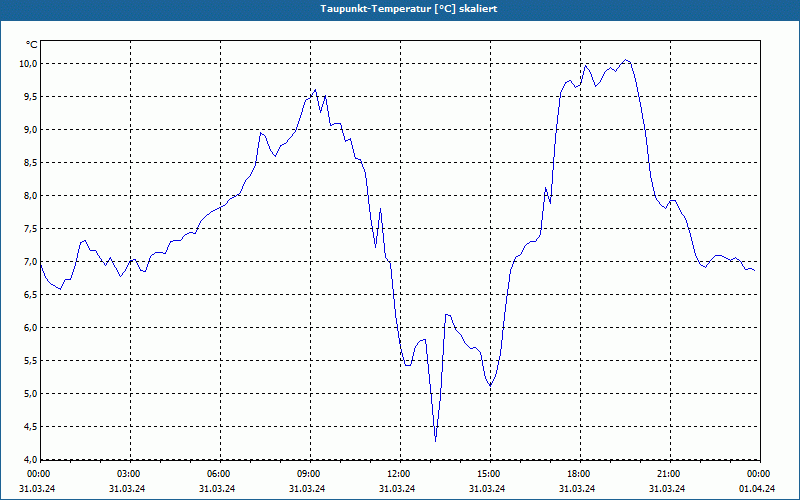
Task: Click the 09:00 time label
Action: tap(310, 474)
